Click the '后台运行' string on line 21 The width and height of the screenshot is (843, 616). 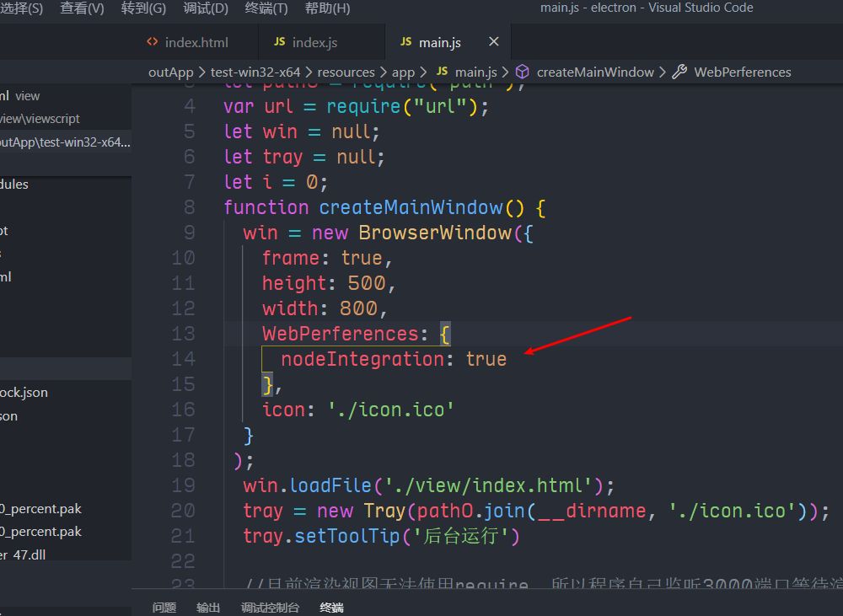click(x=460, y=535)
